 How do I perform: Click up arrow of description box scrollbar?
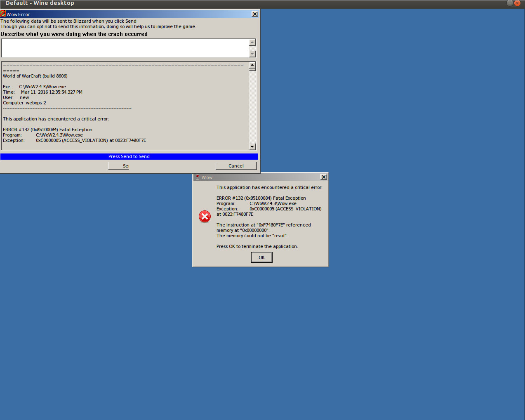pyautogui.click(x=252, y=42)
